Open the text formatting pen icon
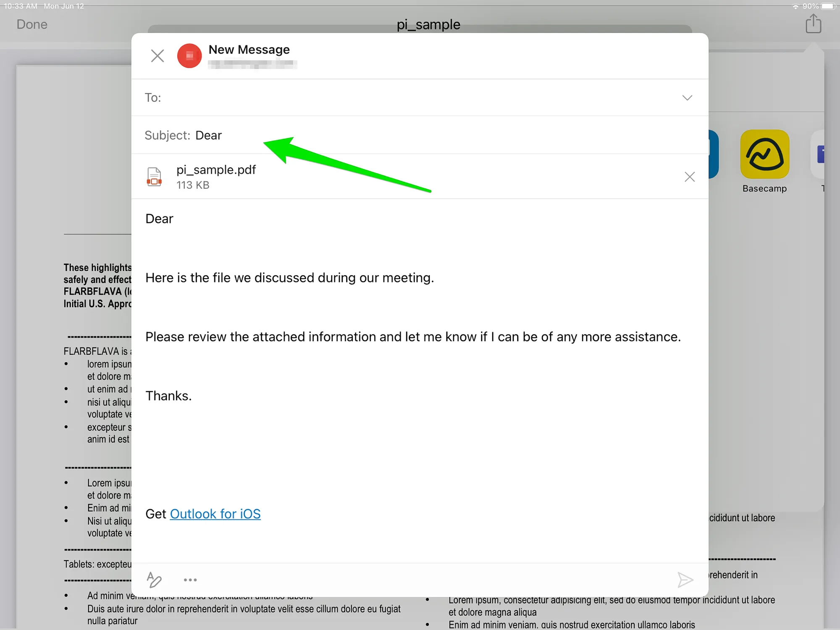The image size is (840, 630). pyautogui.click(x=154, y=580)
